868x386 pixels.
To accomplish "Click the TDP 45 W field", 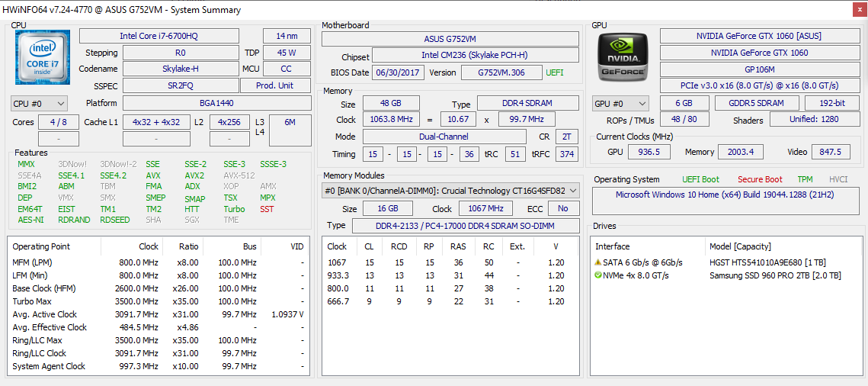I will coord(287,53).
